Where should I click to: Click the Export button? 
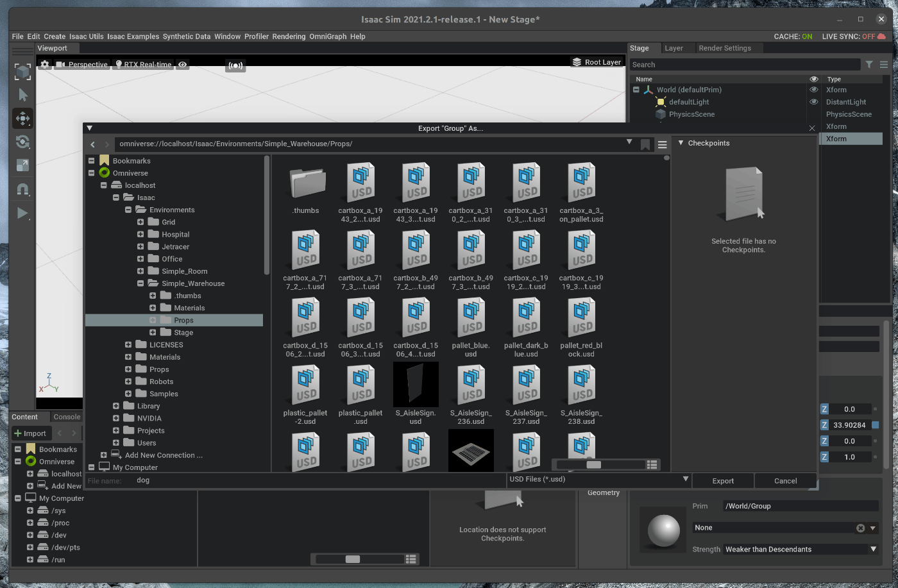click(x=723, y=481)
